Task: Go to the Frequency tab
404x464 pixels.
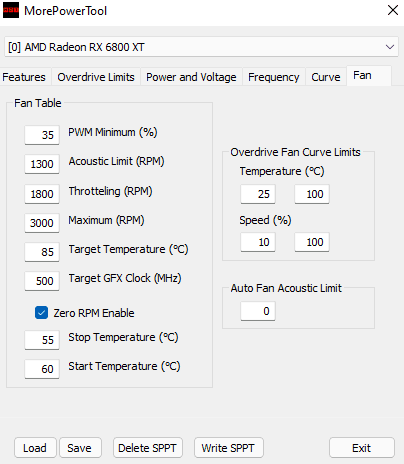Action: pyautogui.click(x=274, y=77)
